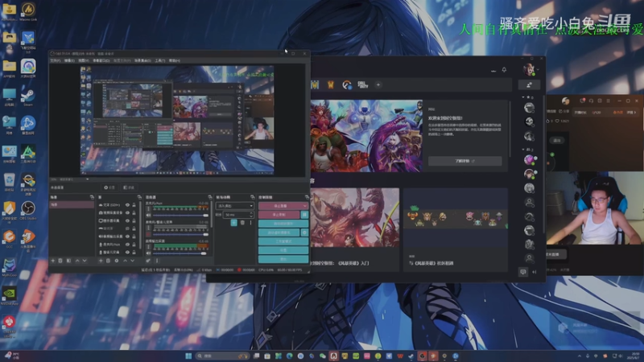Increase the transition duration with the stepper arrows
The height and width of the screenshot is (362, 644).
pos(251,213)
